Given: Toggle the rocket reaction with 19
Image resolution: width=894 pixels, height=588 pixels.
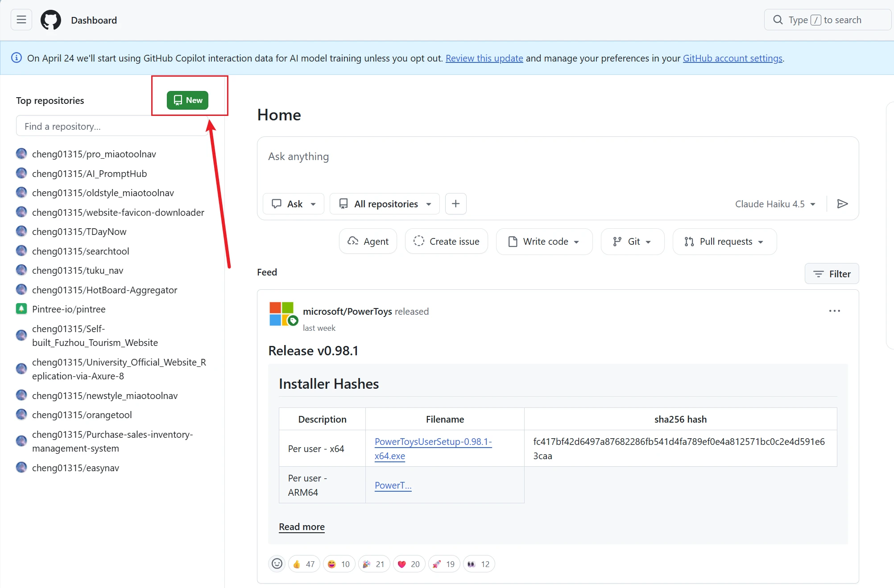Looking at the screenshot, I should point(444,564).
